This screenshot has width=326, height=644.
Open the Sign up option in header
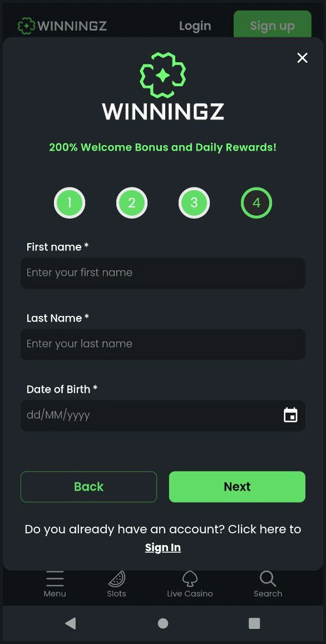[272, 26]
